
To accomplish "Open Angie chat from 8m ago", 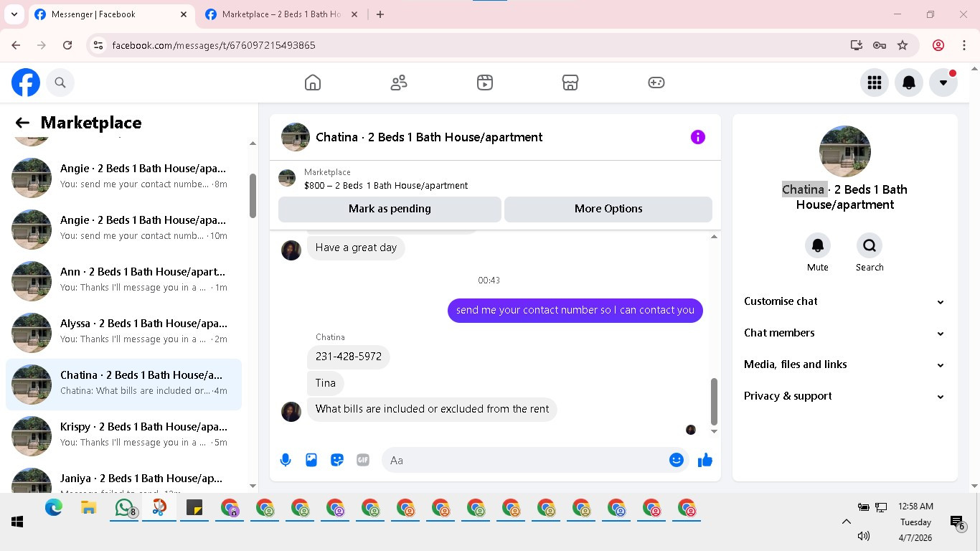I will click(123, 176).
